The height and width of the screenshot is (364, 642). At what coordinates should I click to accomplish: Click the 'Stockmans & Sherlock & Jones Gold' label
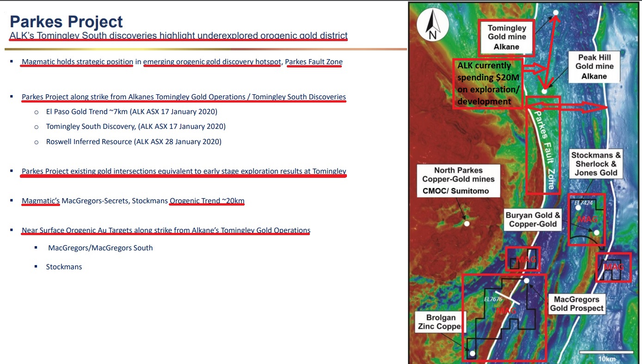596,164
